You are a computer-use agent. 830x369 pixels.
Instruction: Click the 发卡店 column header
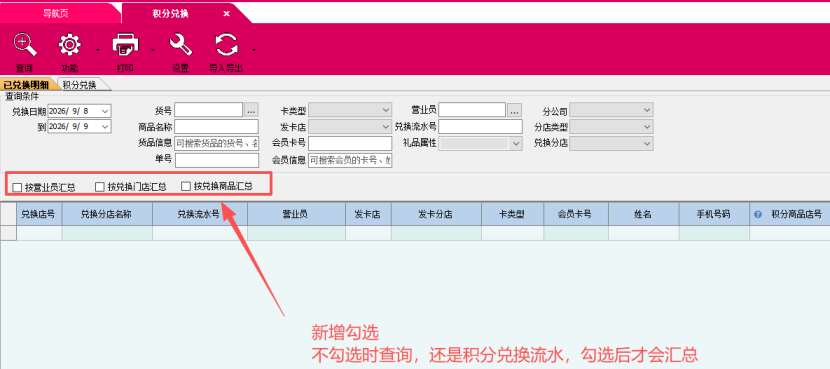coord(369,214)
